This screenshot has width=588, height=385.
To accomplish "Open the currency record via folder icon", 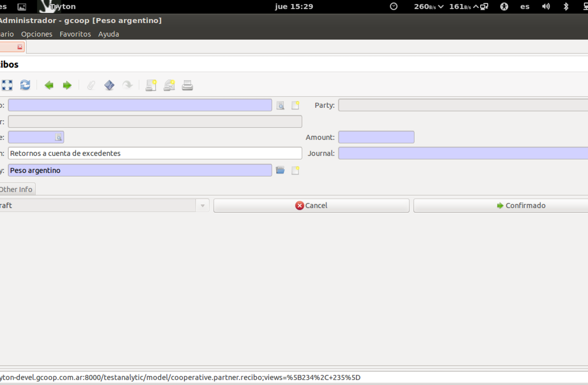I will 280,170.
